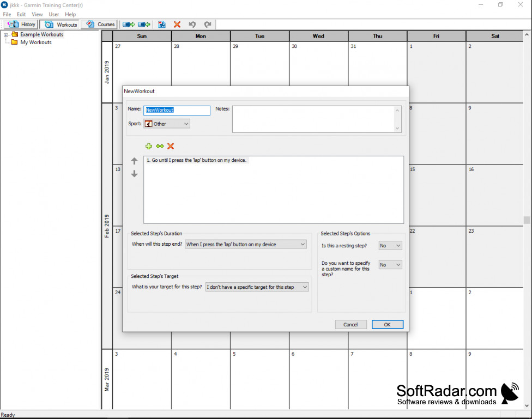532x419 pixels.
Task: Click inside the Notes text area
Action: [x=313, y=119]
